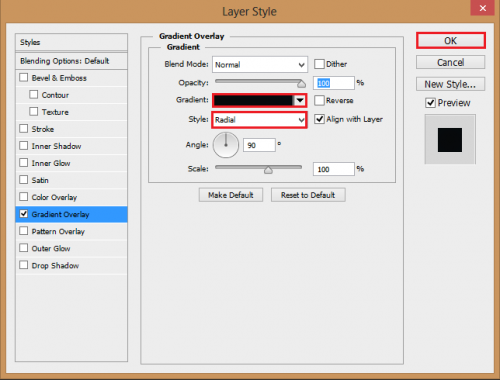Open the gradient picker arrow

(x=300, y=100)
